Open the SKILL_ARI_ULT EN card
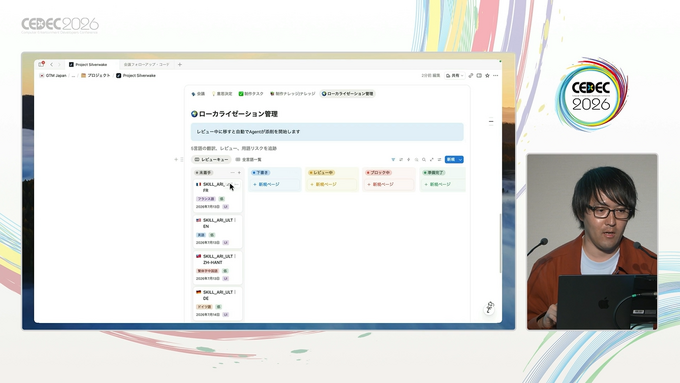This screenshot has width=680, height=383. (217, 231)
